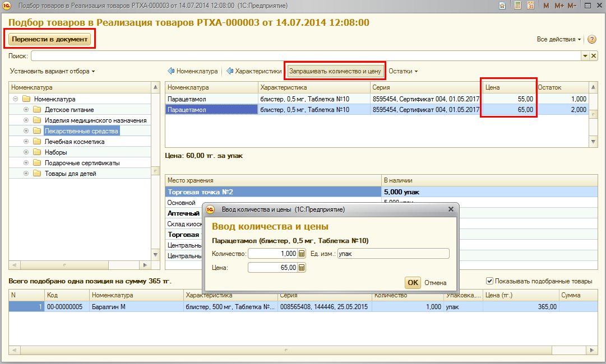Viewport: 606px width, 364px height.
Task: Open calculator for the Количество field
Action: coord(302,254)
